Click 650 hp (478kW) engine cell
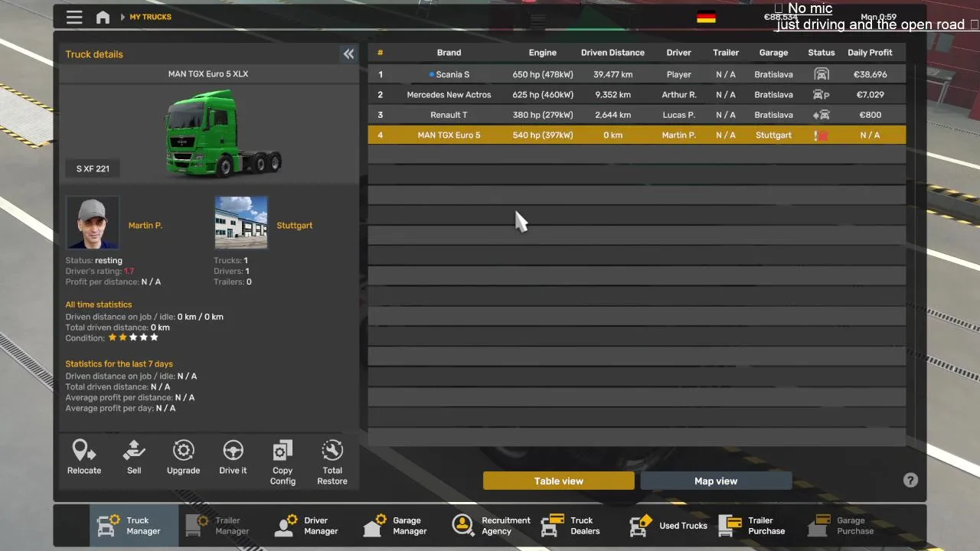This screenshot has width=980, height=551. click(x=543, y=74)
